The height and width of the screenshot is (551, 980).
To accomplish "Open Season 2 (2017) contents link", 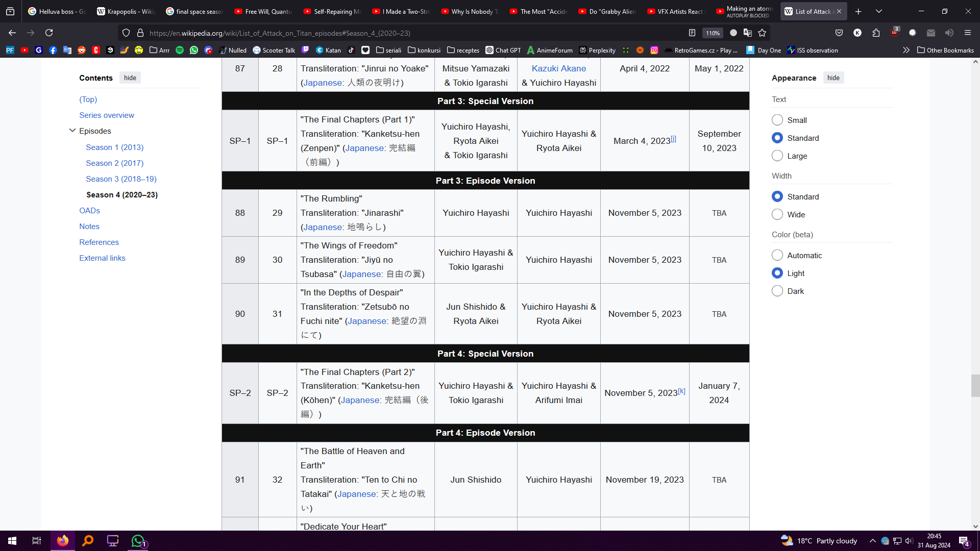I will pyautogui.click(x=114, y=163).
